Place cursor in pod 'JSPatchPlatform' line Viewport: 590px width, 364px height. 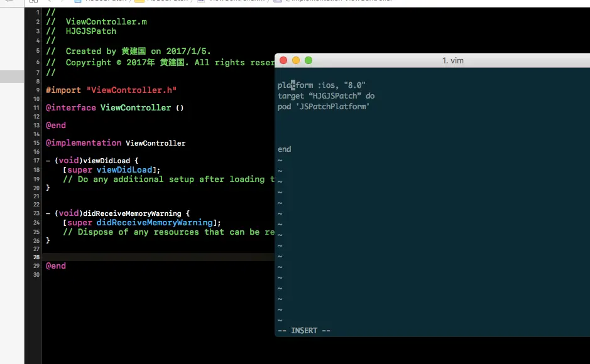tap(323, 107)
